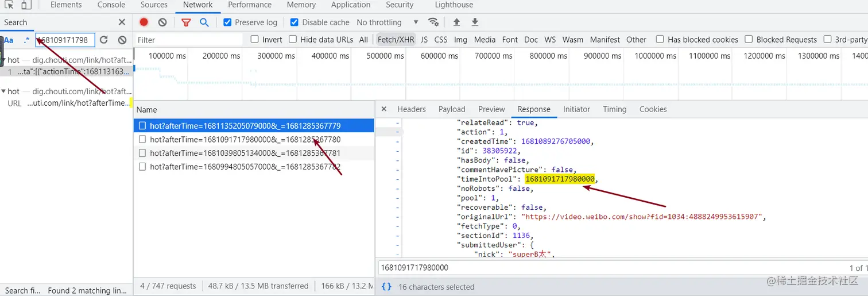Filter requests by CSS
The width and height of the screenshot is (868, 296).
[441, 40]
